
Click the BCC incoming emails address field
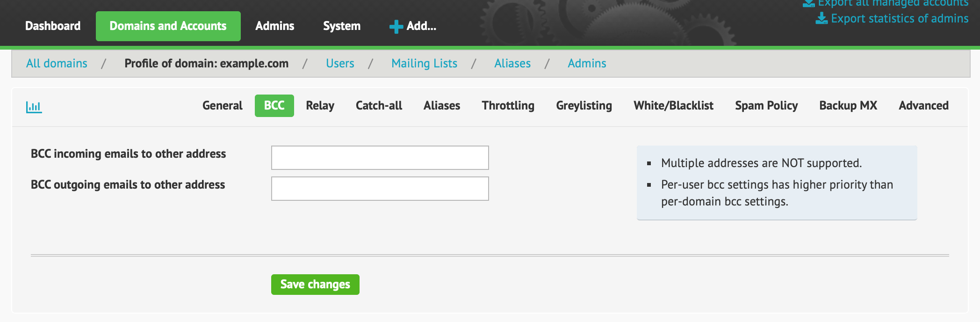click(x=380, y=158)
